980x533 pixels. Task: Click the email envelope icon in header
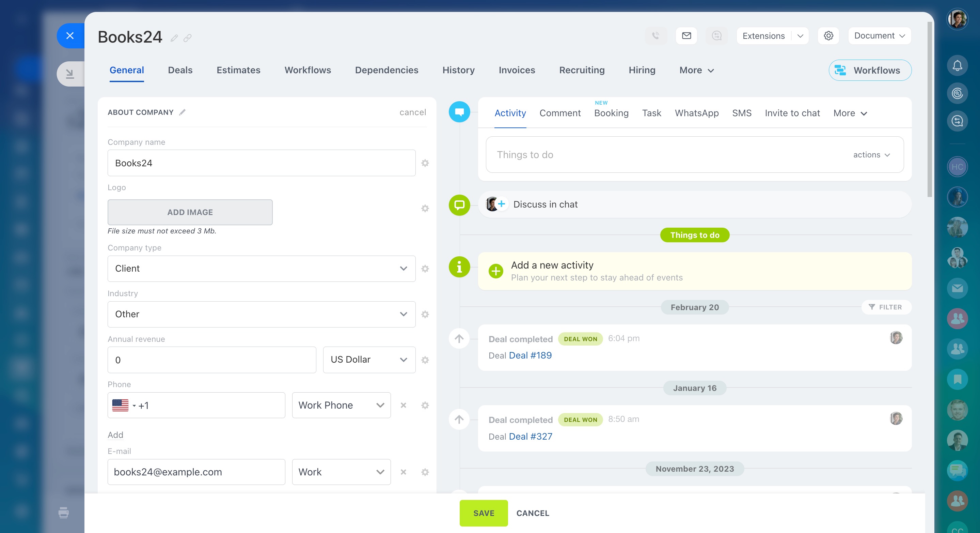pyautogui.click(x=686, y=36)
